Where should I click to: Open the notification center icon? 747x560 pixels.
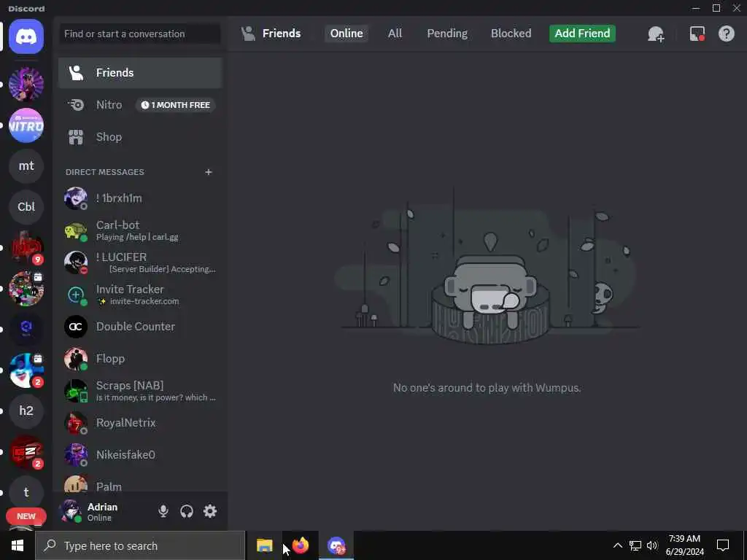tap(723, 545)
